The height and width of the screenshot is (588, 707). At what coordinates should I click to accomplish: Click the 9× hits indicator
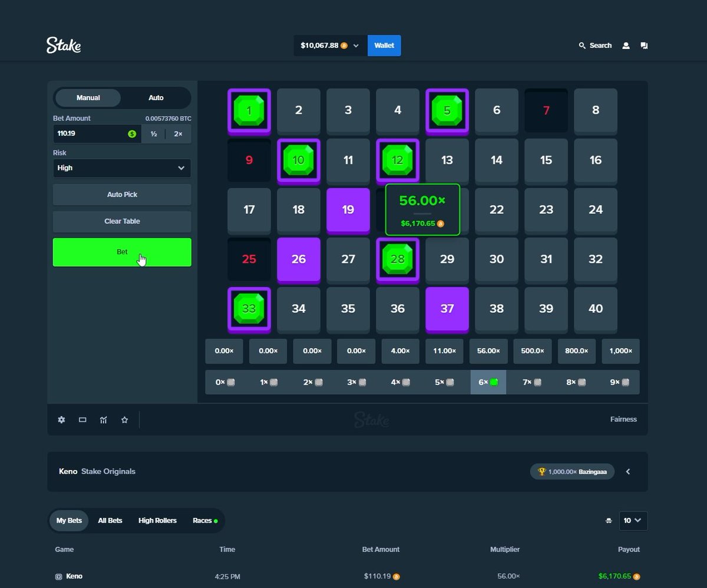(x=620, y=382)
